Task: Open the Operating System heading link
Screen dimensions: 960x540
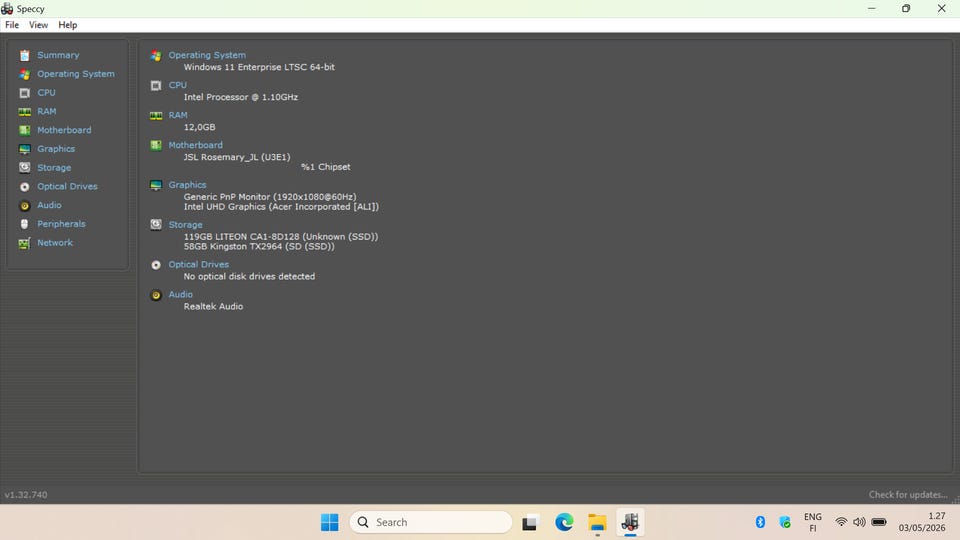Action: point(207,55)
